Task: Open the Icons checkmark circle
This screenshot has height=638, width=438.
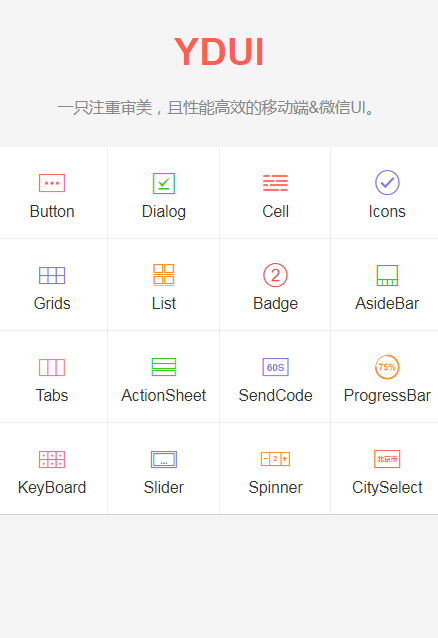Action: pos(387,182)
